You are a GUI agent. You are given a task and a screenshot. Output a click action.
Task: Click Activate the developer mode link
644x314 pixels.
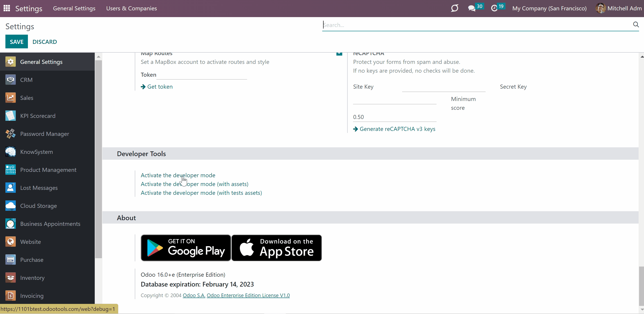pos(178,175)
